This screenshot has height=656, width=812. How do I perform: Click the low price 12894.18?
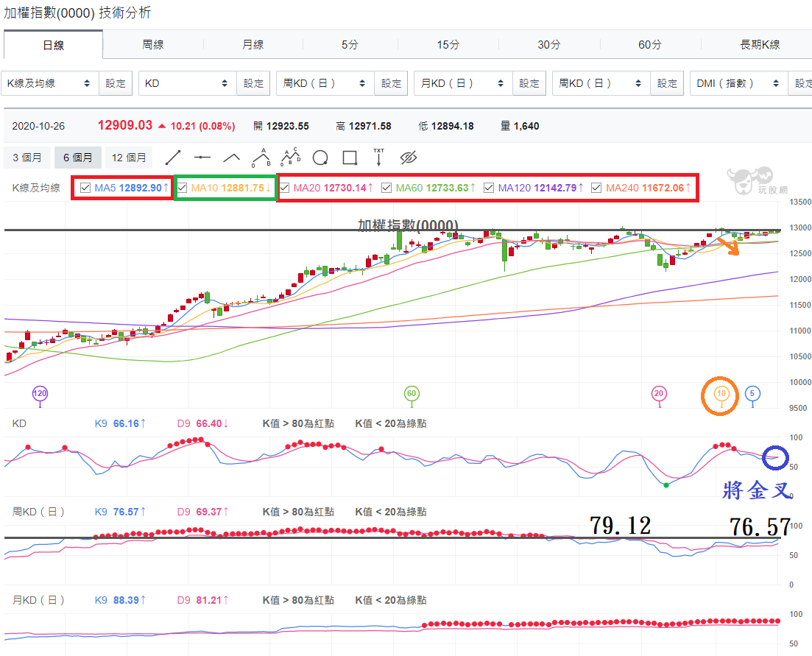(452, 126)
